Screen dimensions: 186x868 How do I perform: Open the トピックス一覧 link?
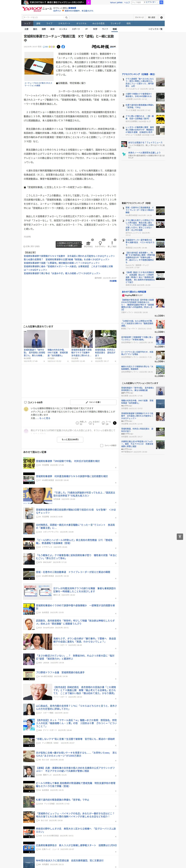point(155,29)
